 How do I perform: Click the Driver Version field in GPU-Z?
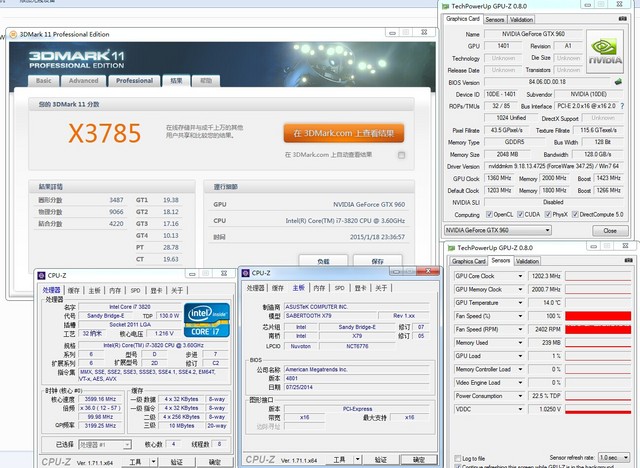coord(554,166)
